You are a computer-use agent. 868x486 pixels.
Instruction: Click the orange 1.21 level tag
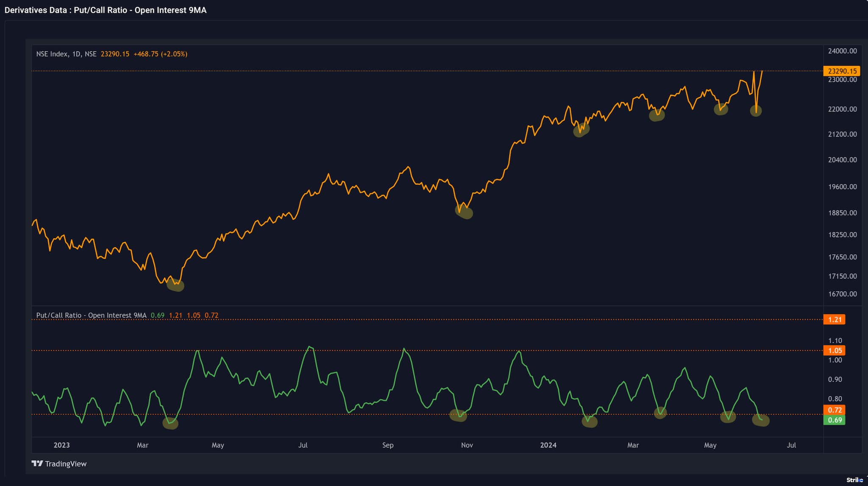pyautogui.click(x=834, y=320)
